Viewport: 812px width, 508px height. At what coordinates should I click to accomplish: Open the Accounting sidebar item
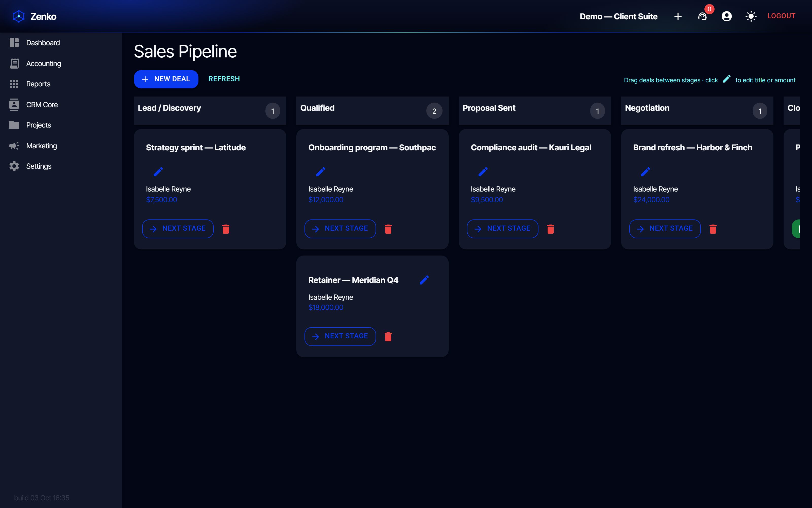click(61, 63)
